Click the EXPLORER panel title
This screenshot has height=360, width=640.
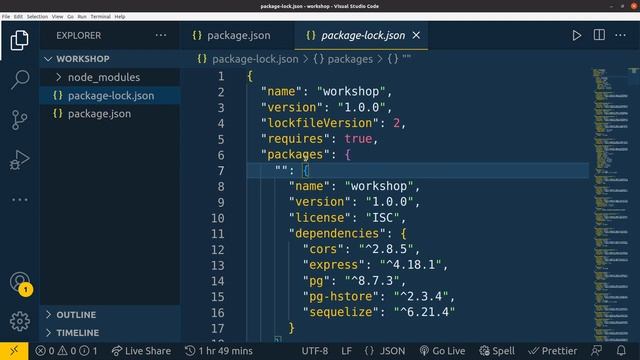[x=79, y=36]
